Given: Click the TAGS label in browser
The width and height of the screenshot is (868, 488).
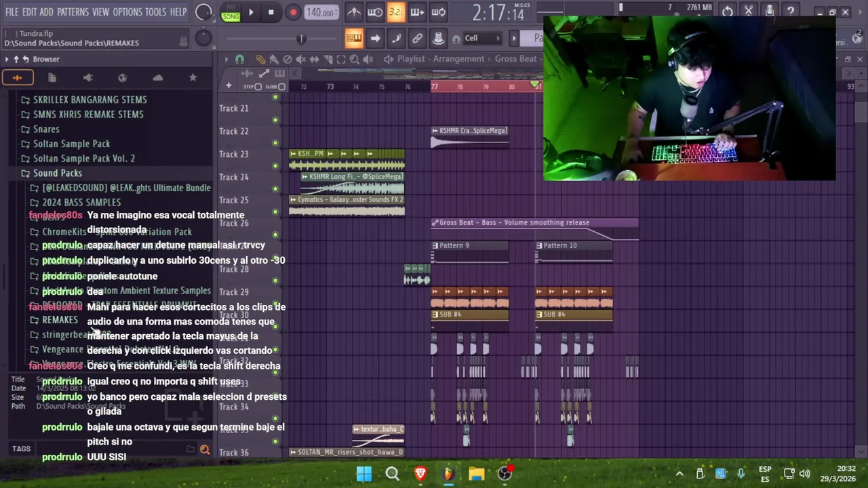Looking at the screenshot, I should [x=21, y=449].
